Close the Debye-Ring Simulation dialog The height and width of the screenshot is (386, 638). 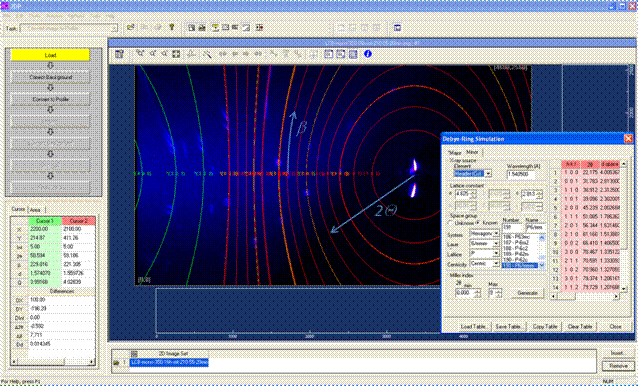point(628,139)
